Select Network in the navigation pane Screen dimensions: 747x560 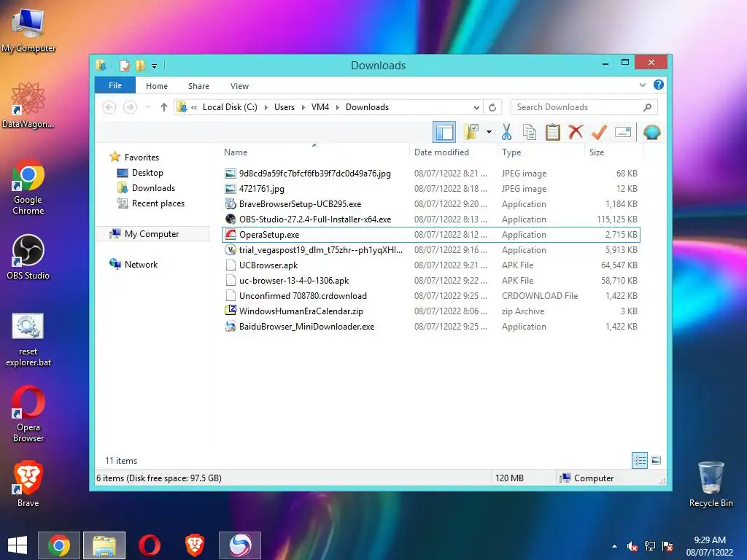point(141,264)
